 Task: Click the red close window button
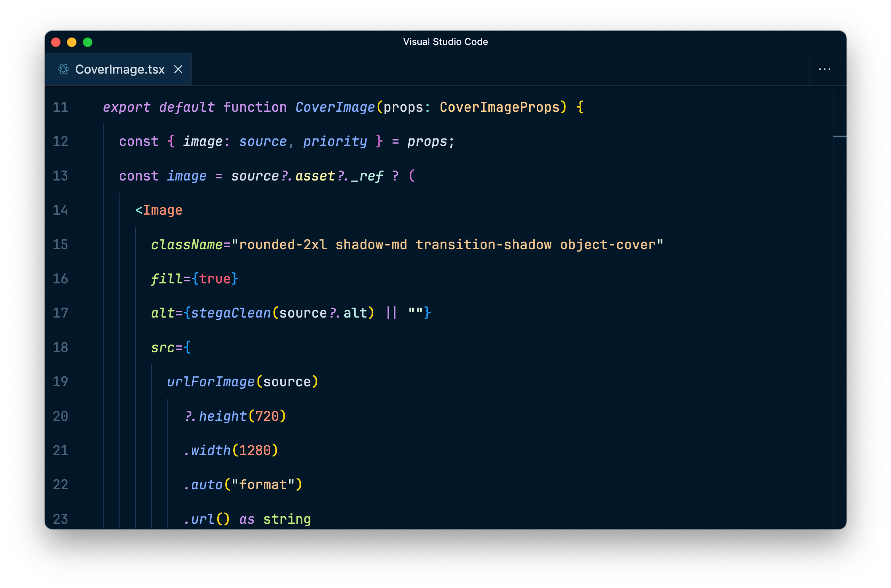56,42
